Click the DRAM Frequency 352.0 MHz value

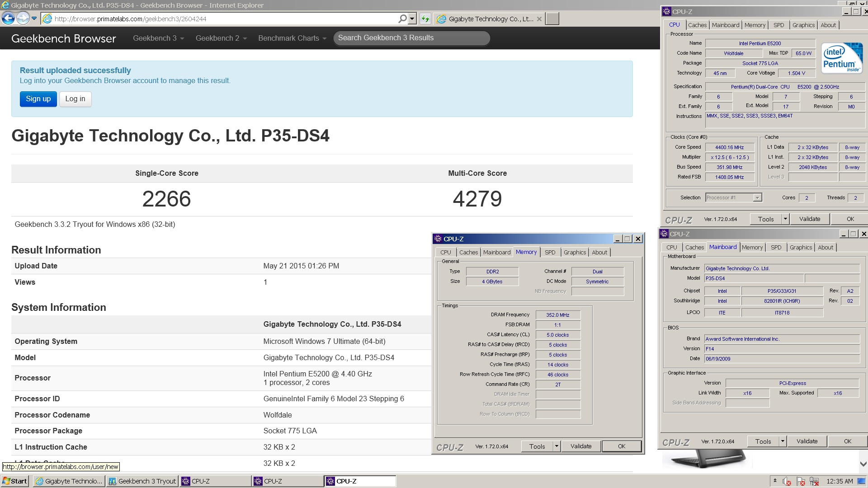click(x=558, y=315)
